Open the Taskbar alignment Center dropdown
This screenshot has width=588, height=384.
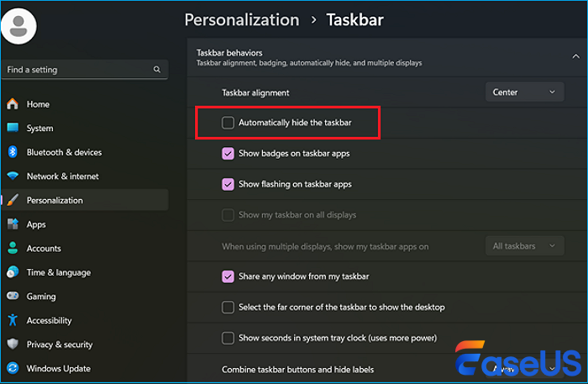[523, 92]
